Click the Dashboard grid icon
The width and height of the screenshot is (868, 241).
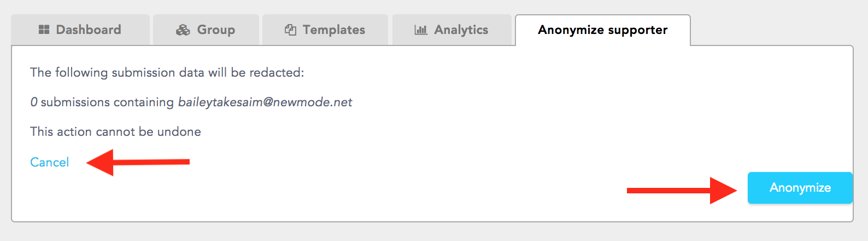click(44, 30)
